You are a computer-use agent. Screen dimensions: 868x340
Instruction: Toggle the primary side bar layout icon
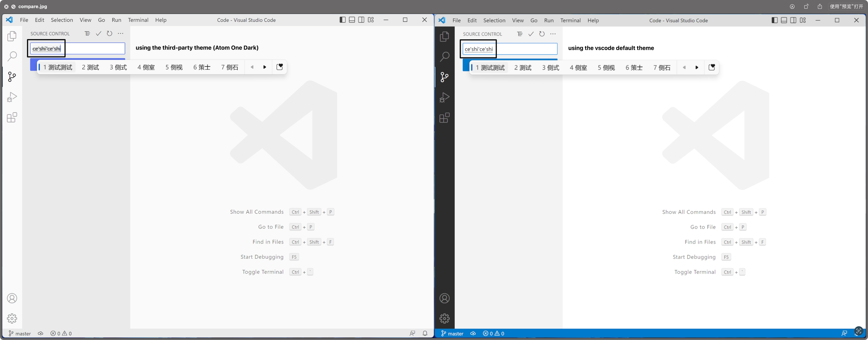(342, 20)
